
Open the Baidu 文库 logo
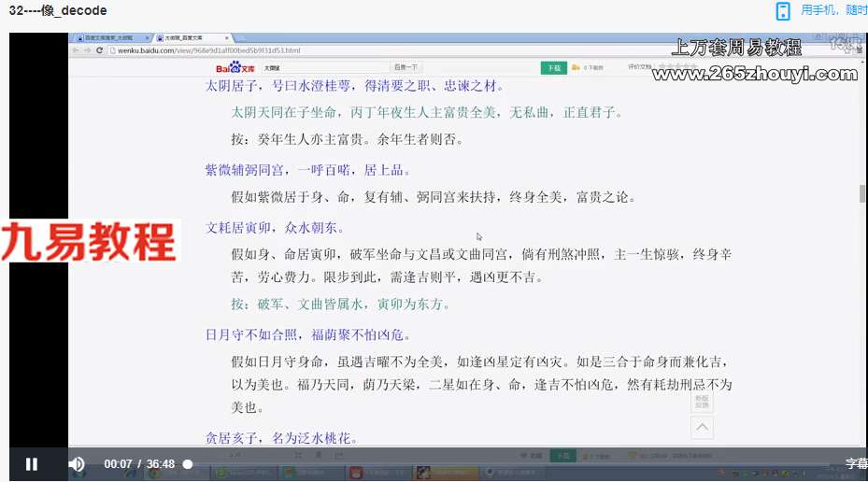click(x=235, y=67)
